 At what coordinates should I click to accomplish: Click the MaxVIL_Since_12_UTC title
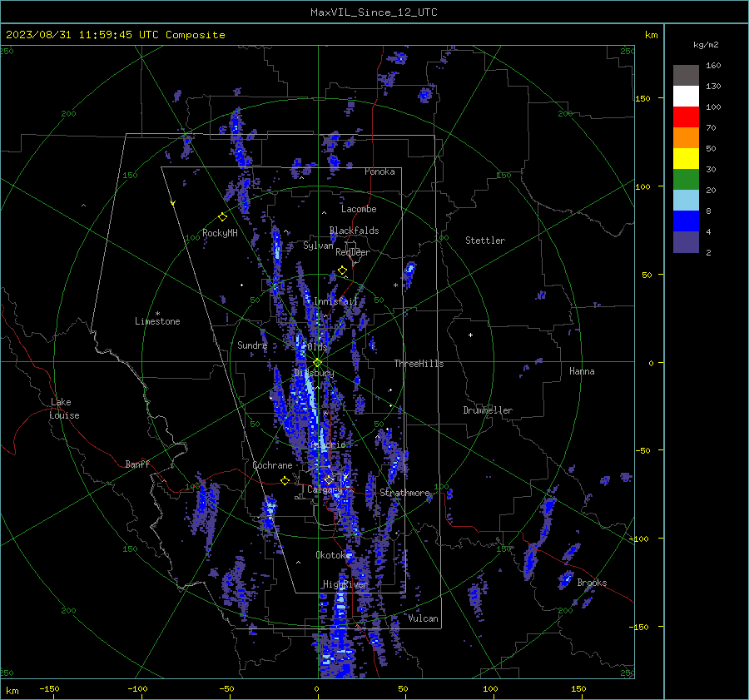click(374, 12)
